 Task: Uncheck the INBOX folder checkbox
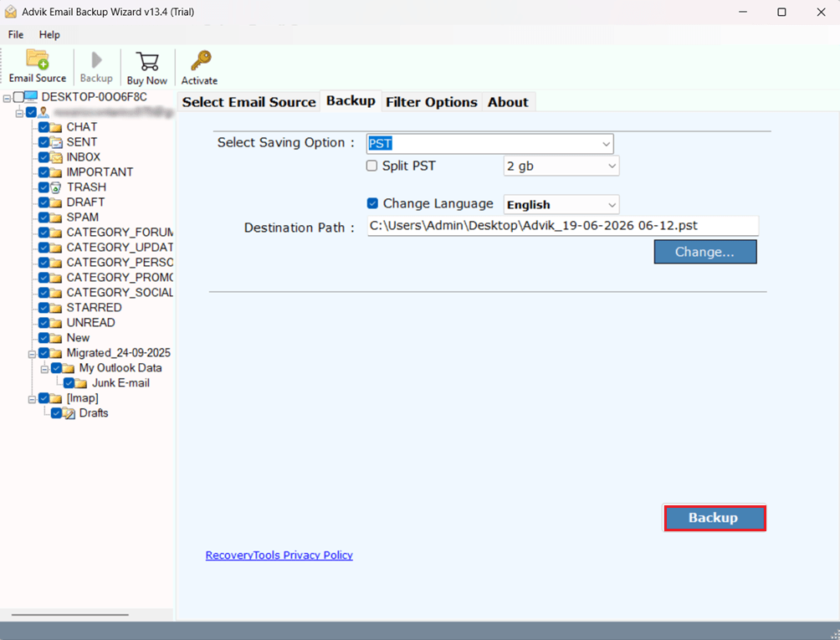pos(44,157)
